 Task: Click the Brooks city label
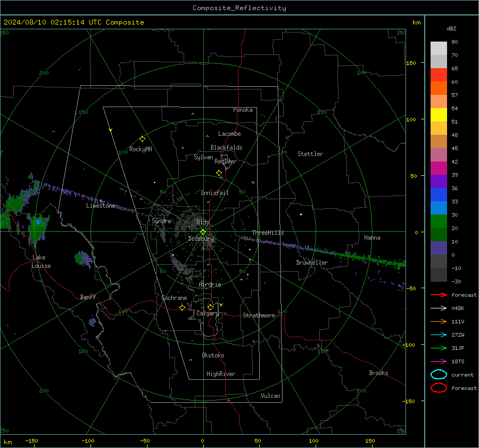click(x=378, y=373)
